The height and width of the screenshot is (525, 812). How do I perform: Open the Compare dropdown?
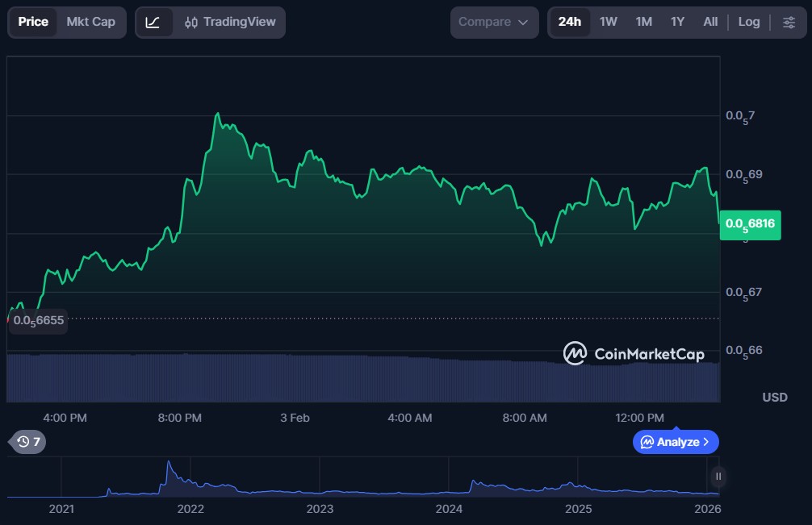click(x=494, y=22)
